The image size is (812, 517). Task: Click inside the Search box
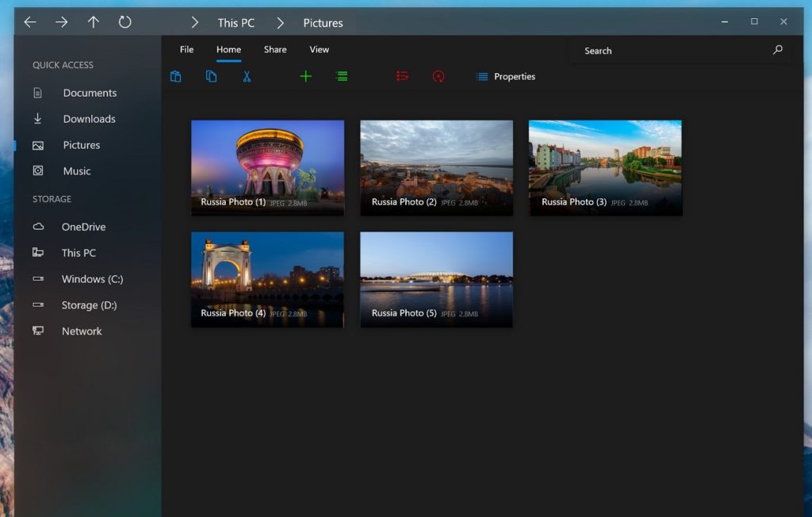[x=650, y=50]
